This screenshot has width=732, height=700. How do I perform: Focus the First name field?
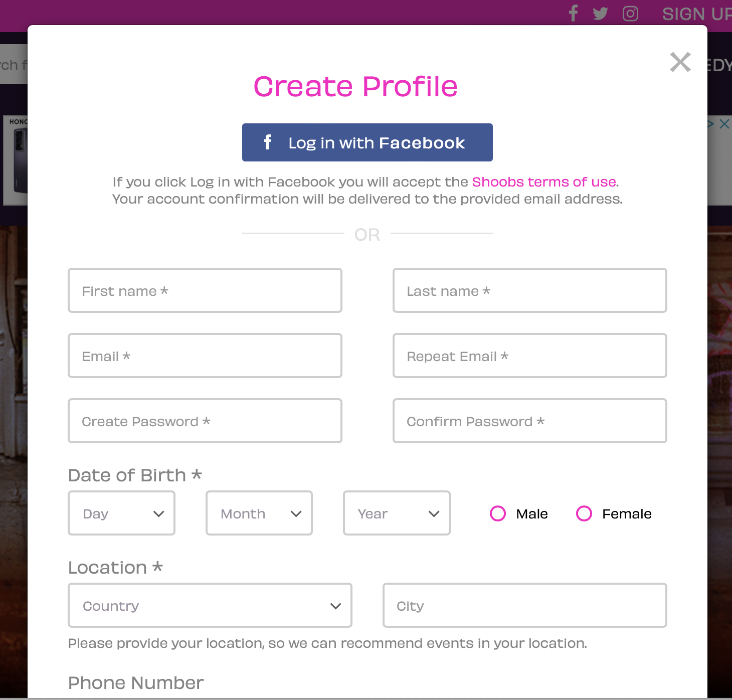205,290
